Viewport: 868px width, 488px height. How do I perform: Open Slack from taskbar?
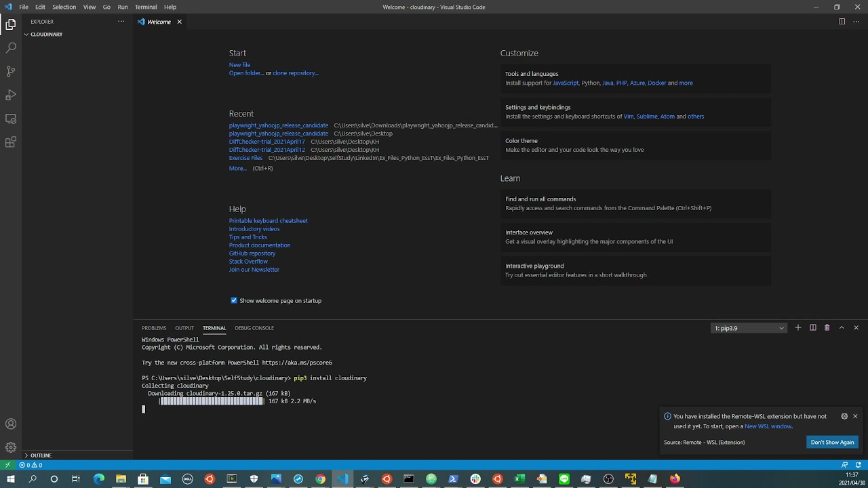(x=475, y=479)
